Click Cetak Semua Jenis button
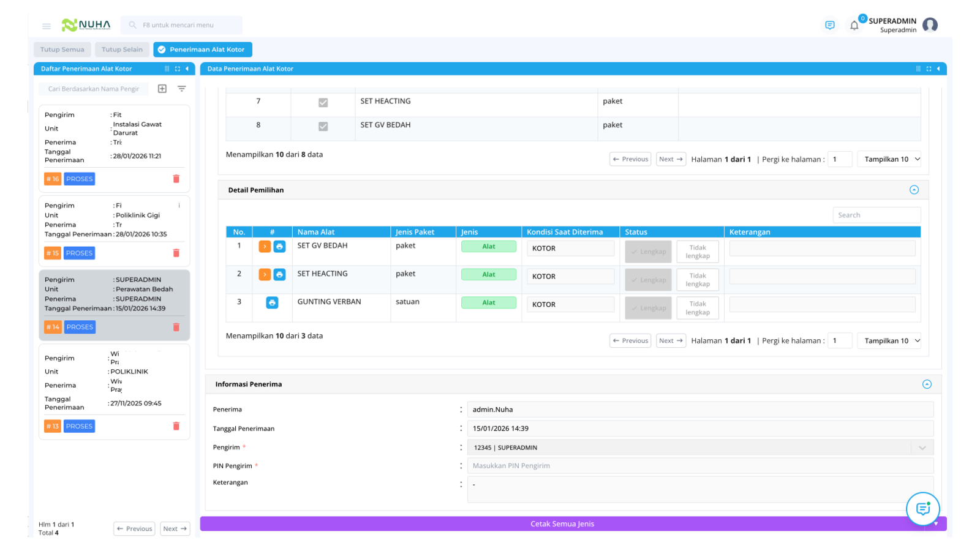Image resolution: width=980 pixels, height=551 pixels. coord(562,523)
